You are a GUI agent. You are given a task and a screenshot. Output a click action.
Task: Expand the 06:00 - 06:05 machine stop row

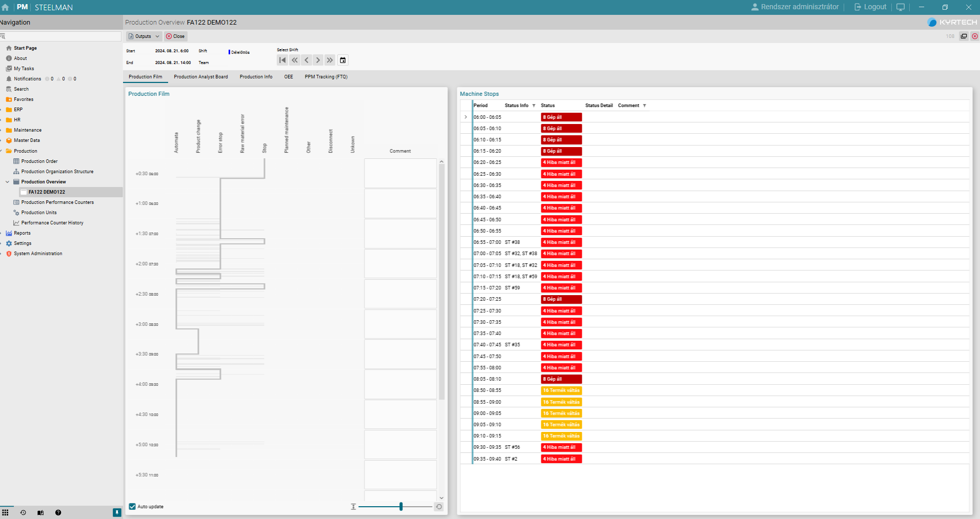click(x=465, y=117)
